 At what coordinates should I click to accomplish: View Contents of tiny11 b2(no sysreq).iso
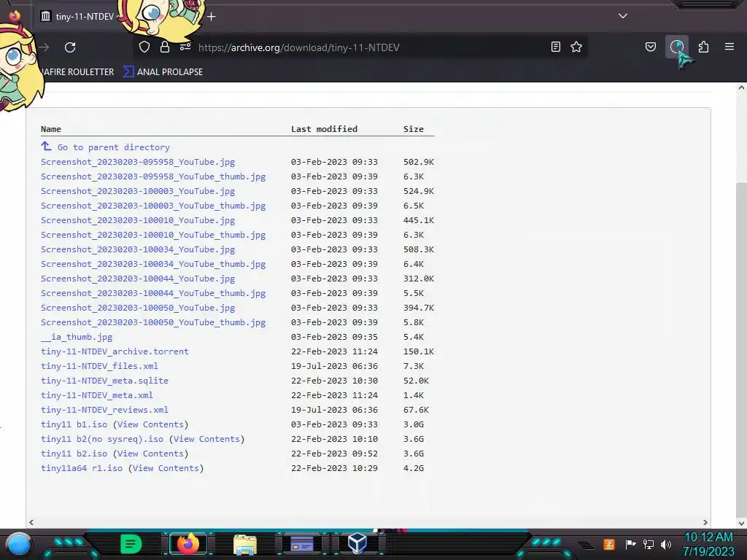pyautogui.click(x=206, y=439)
